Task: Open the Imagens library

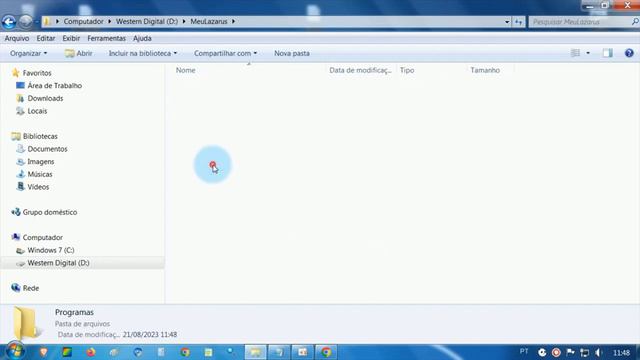Action: [41, 162]
